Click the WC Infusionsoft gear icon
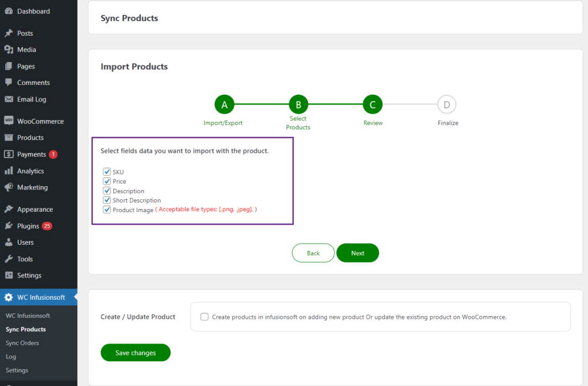The height and width of the screenshot is (386, 588). pyautogui.click(x=9, y=297)
